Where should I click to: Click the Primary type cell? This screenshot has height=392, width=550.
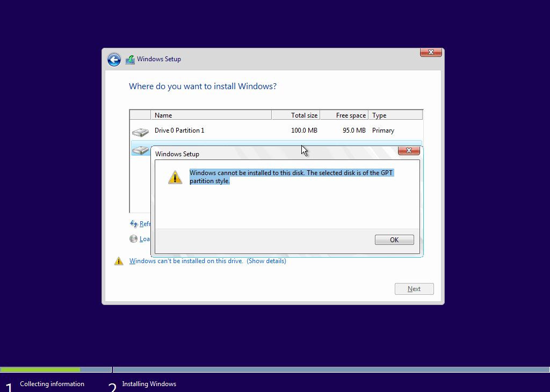tap(383, 130)
